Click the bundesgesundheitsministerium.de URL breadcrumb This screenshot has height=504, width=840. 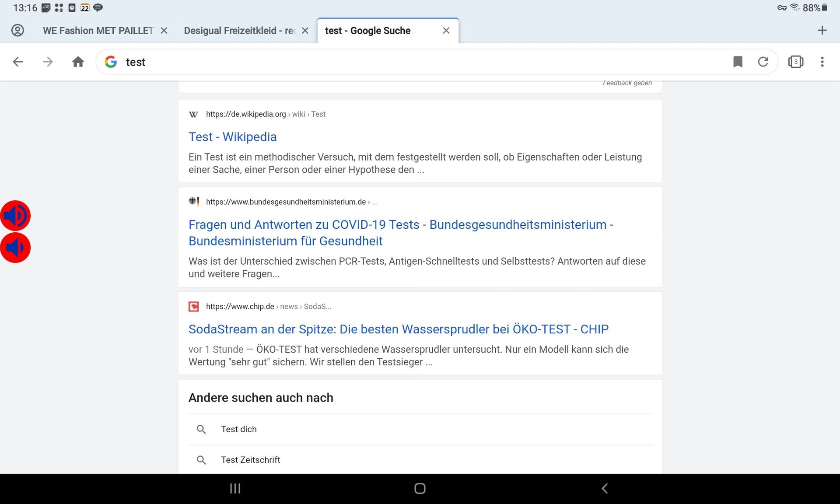point(292,202)
